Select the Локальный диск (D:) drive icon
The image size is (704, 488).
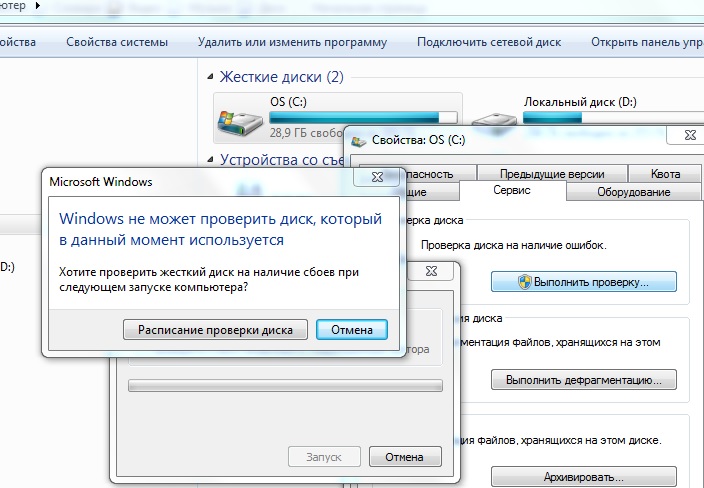coord(494,121)
